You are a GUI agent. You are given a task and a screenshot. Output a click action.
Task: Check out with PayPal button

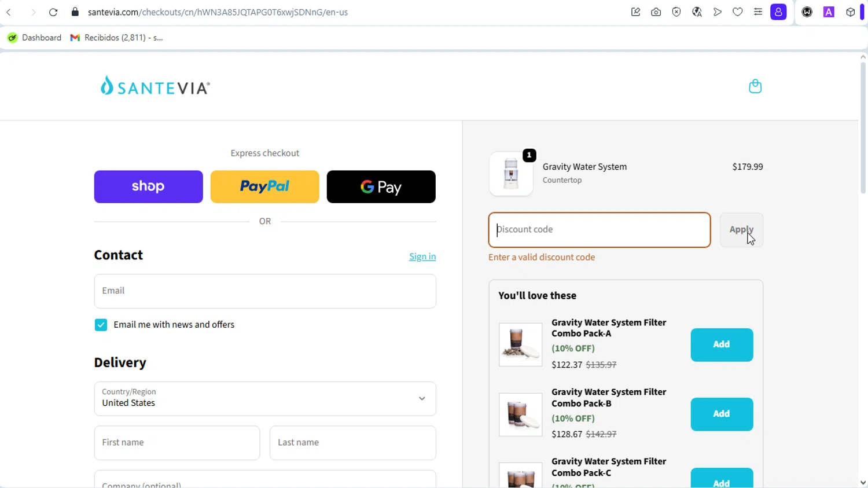tap(265, 186)
